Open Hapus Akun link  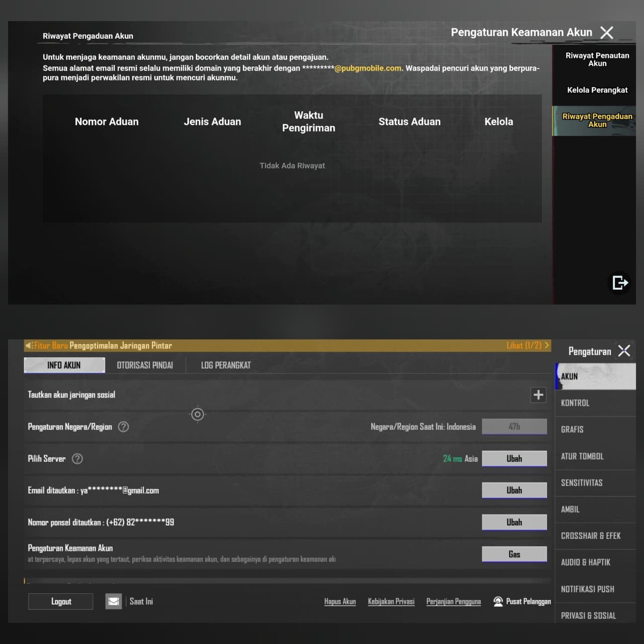(340, 602)
